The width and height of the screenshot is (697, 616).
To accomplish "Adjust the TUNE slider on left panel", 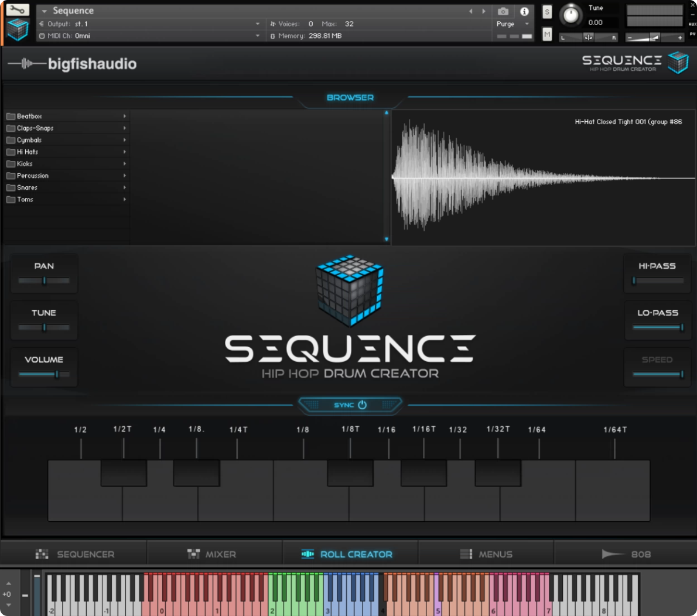I will (x=44, y=327).
